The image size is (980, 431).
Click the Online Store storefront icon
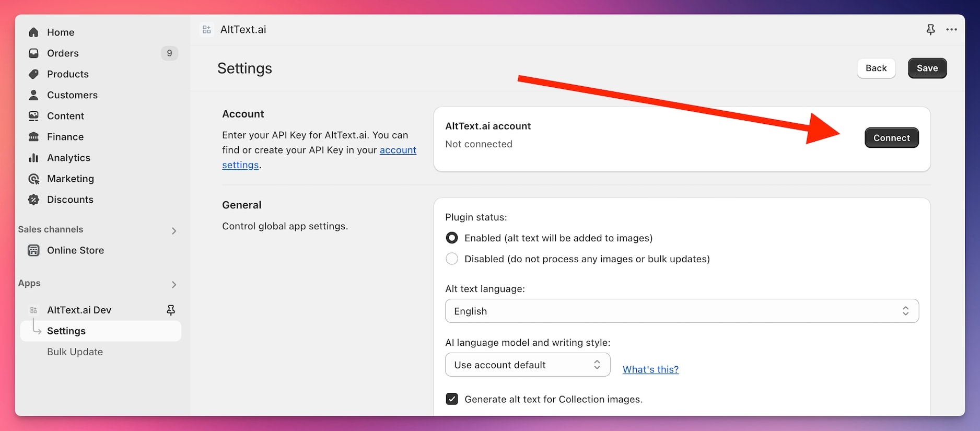point(33,250)
